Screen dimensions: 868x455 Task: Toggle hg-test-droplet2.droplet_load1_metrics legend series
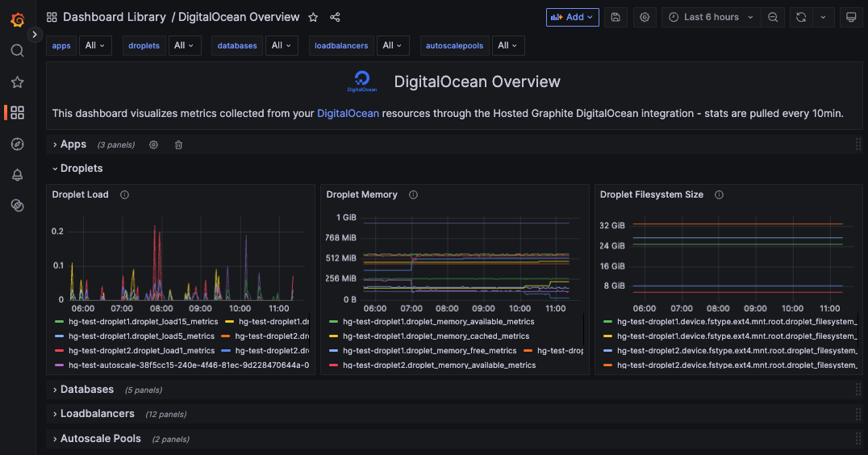(x=141, y=351)
